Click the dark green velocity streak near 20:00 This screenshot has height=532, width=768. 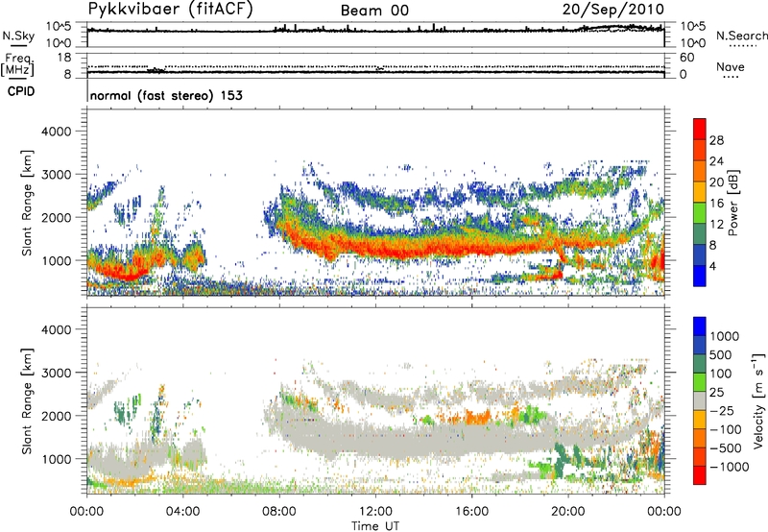(560, 461)
